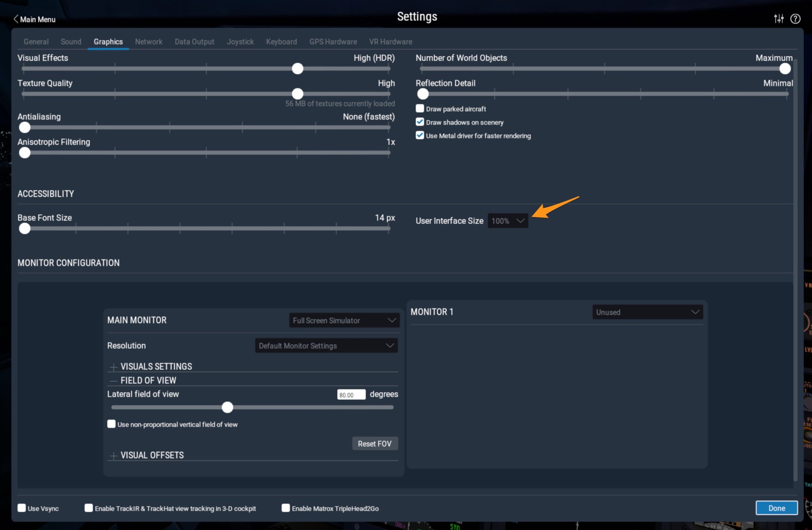Screen dimensions: 812x530
Task: Click the Done button
Action: coord(776,508)
